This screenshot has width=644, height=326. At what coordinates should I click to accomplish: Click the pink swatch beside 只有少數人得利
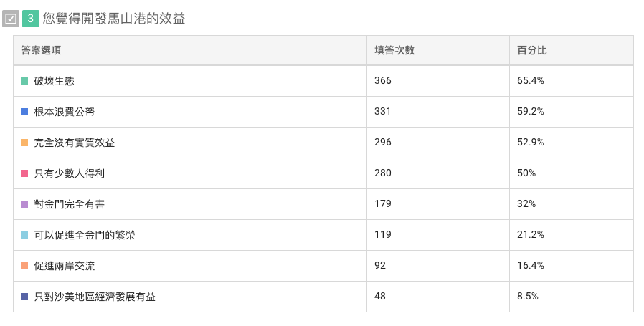coord(24,173)
